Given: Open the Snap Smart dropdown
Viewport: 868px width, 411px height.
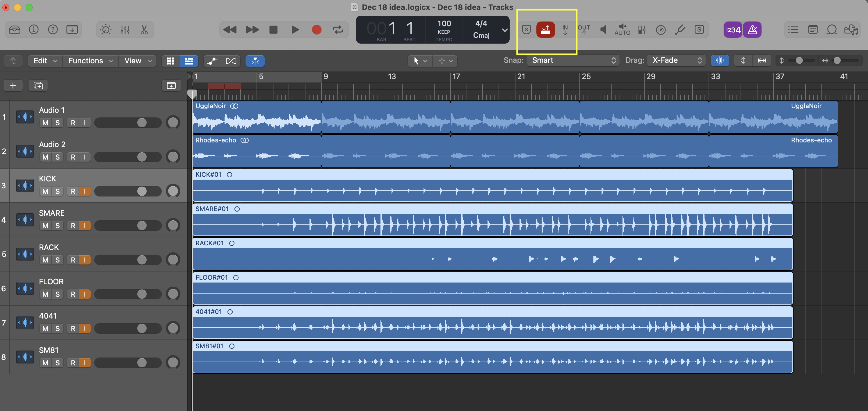Looking at the screenshot, I should point(573,60).
